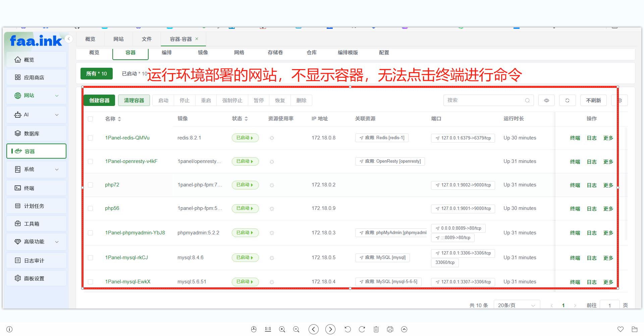
Task: Tick checkbox for 1Panel-phpmyadmin-YbJ8
Action: [91, 233]
